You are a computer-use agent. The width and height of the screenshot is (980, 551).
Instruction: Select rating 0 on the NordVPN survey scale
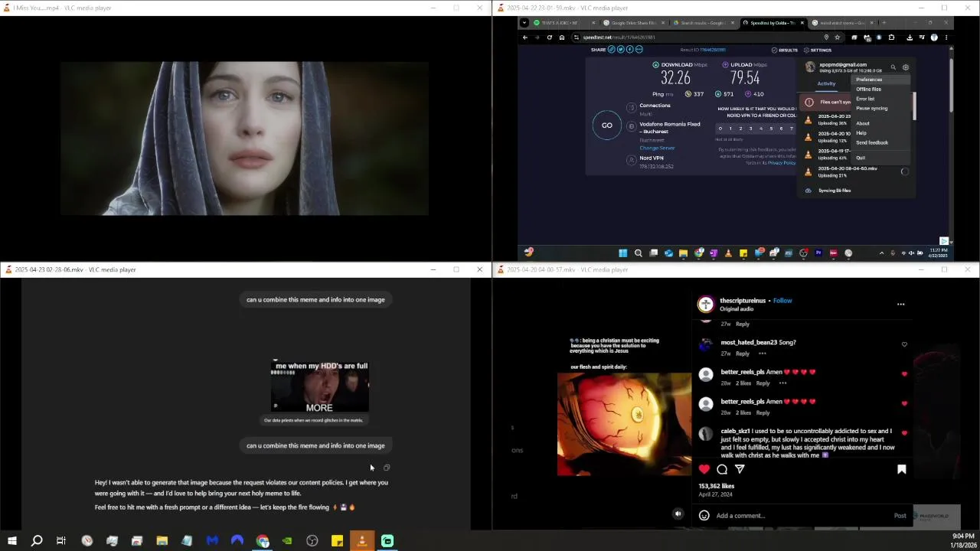pos(720,129)
